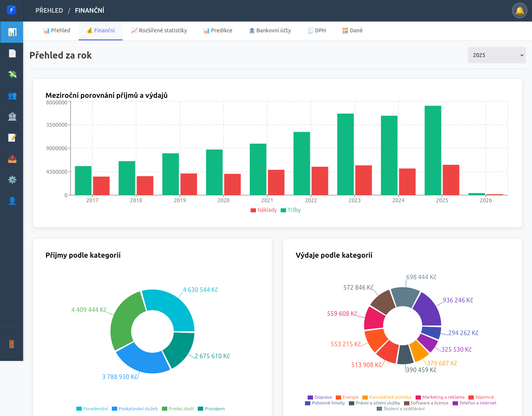The height and width of the screenshot is (416, 532).
Task: Toggle the Tržby series in chart legend
Action: click(x=291, y=210)
